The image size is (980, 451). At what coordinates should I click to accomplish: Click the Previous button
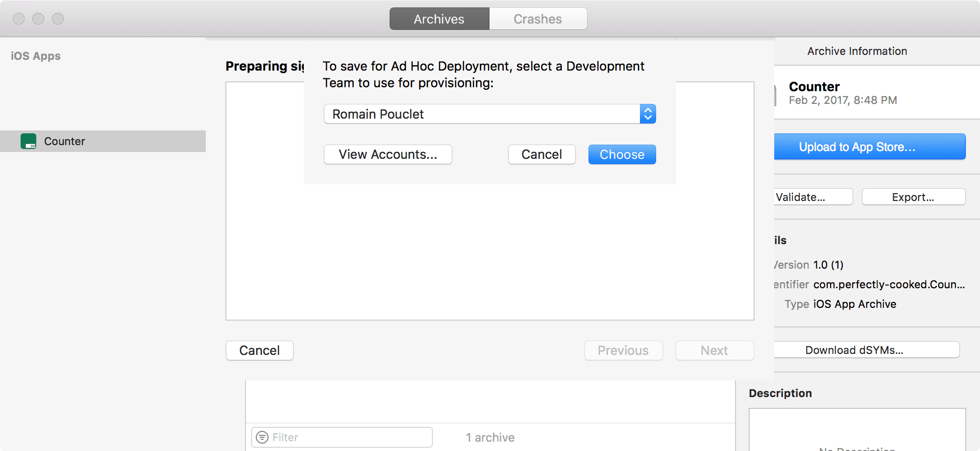click(x=623, y=351)
